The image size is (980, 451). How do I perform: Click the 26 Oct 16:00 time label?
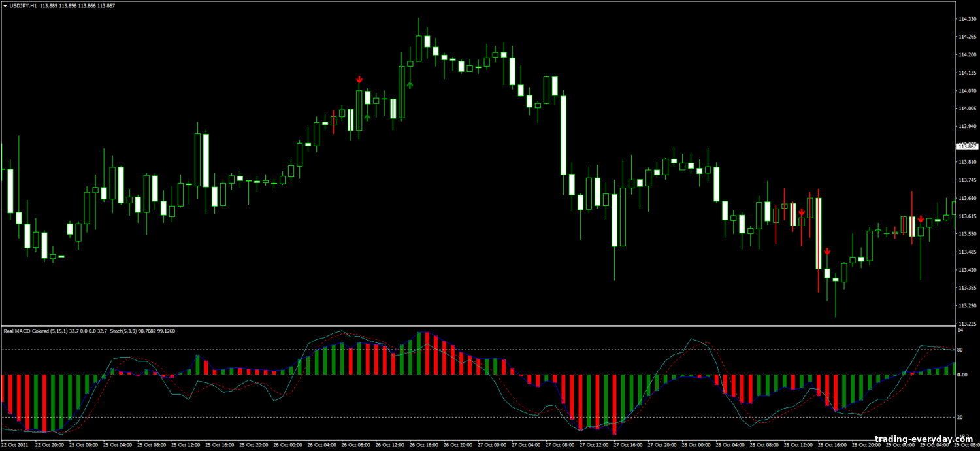pyautogui.click(x=423, y=445)
